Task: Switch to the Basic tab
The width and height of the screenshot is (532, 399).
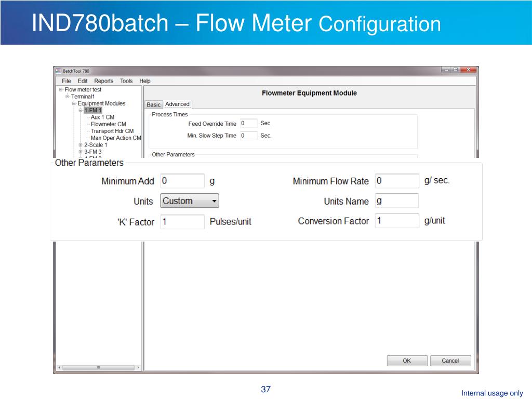Action: pyautogui.click(x=153, y=104)
